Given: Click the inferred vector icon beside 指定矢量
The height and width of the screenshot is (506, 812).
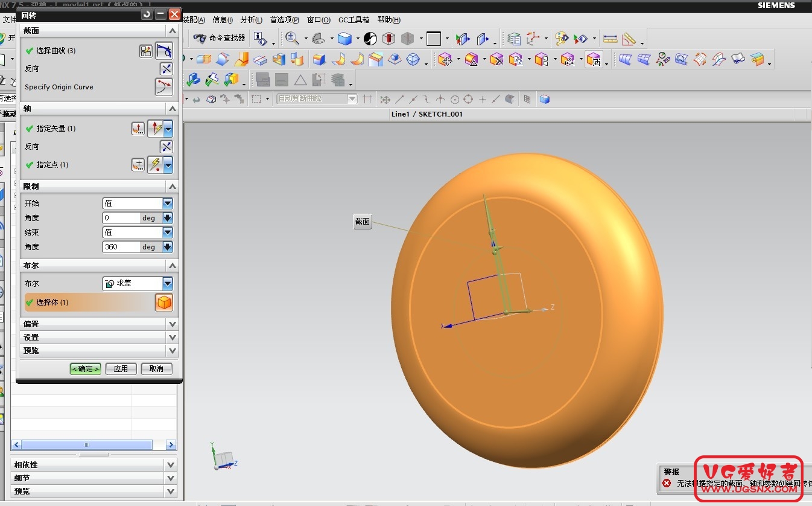Looking at the screenshot, I should click(x=156, y=129).
